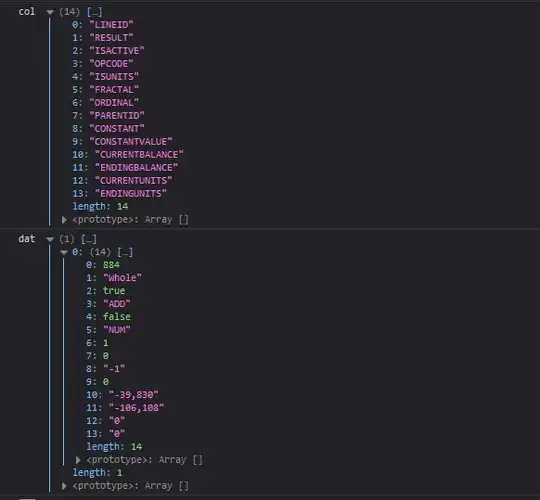Select the true boolean value
The width and height of the screenshot is (540, 500).
tap(114, 291)
